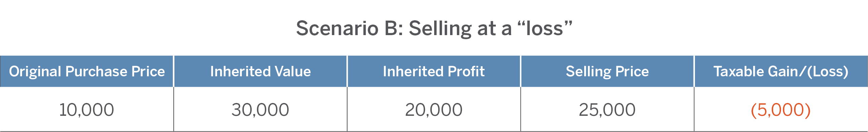Select the Taxable Gain/(Loss) column header
The height and width of the screenshot is (132, 868).
[781, 71]
